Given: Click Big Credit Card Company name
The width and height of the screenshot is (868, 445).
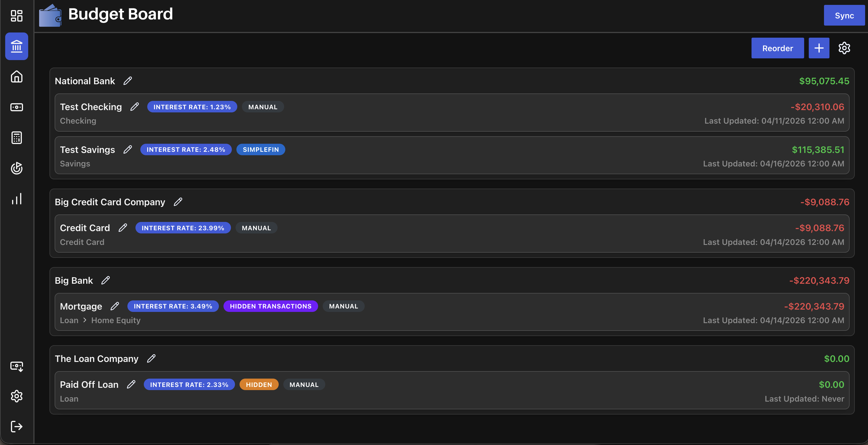Looking at the screenshot, I should tap(110, 202).
